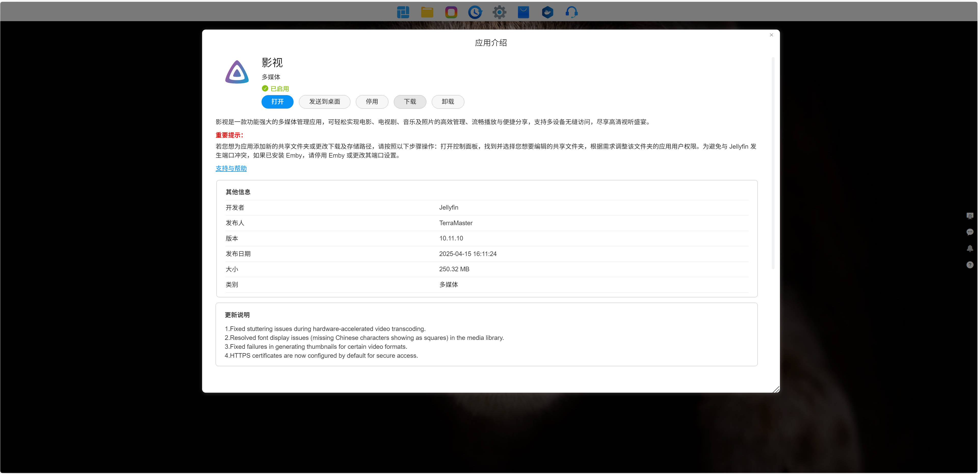Click the 多媒体 category under app title
The height and width of the screenshot is (474, 980).
[x=271, y=77]
